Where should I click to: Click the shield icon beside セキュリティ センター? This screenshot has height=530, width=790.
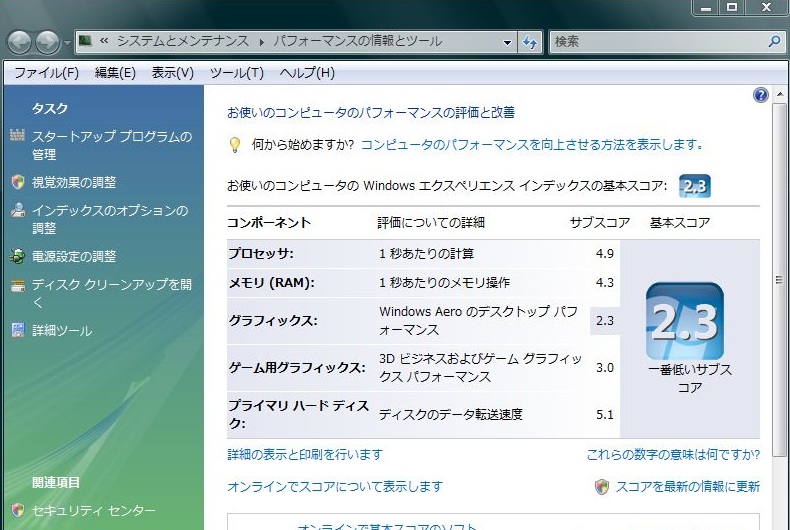pos(18,510)
